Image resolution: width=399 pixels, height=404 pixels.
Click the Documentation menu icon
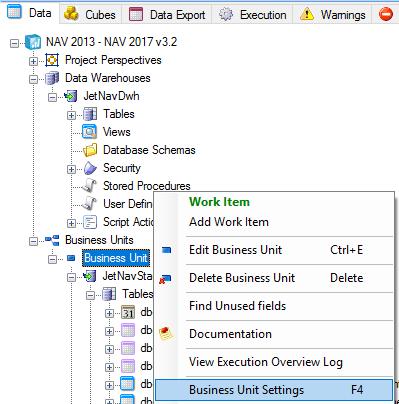pos(166,334)
